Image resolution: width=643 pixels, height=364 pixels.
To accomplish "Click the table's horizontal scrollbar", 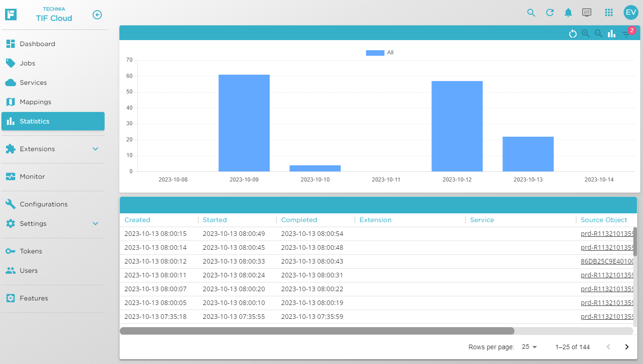I will [317, 331].
